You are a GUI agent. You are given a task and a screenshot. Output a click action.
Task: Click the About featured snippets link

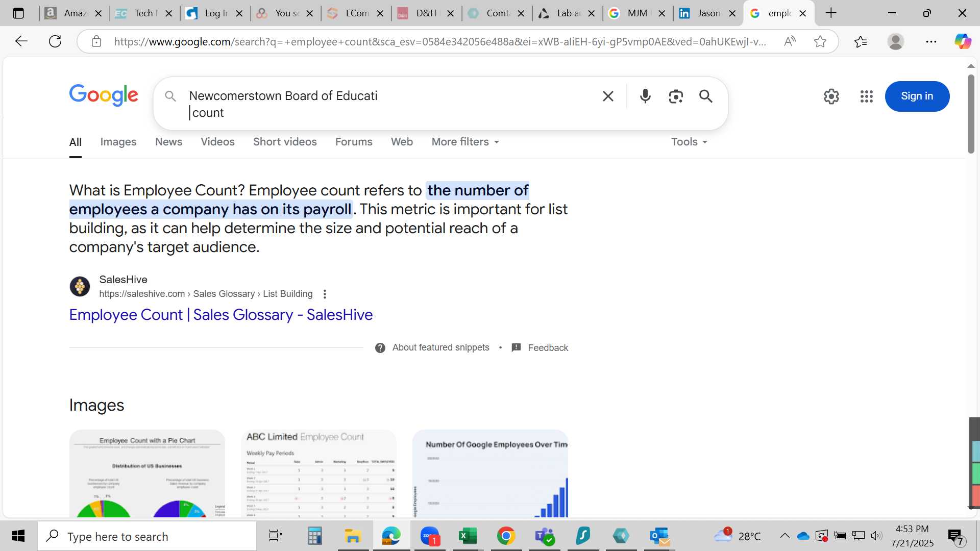[x=441, y=347]
